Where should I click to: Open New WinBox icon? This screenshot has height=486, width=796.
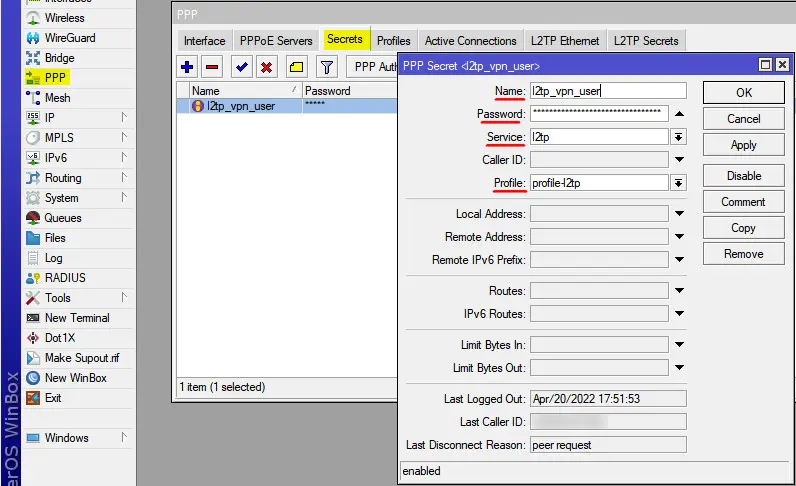[33, 378]
